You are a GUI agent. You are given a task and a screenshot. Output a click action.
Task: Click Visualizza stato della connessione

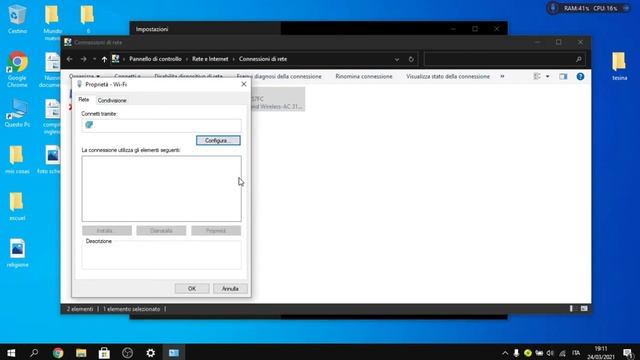[x=448, y=76]
